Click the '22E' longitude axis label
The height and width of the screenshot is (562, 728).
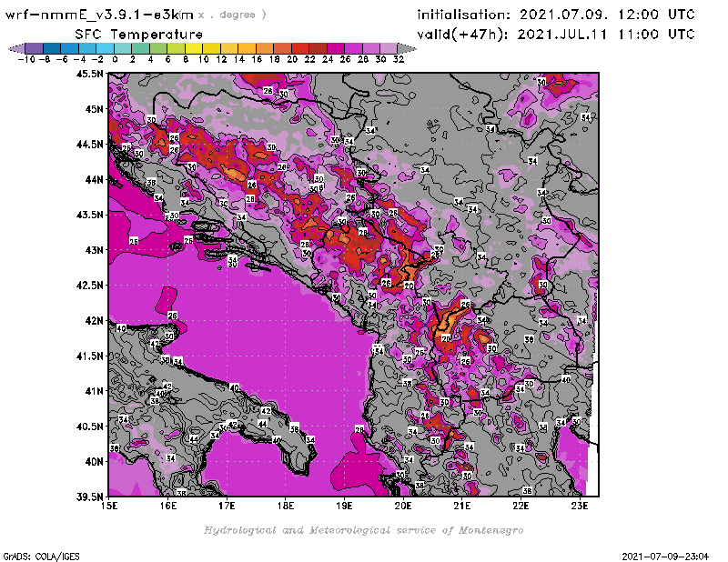pyautogui.click(x=521, y=506)
